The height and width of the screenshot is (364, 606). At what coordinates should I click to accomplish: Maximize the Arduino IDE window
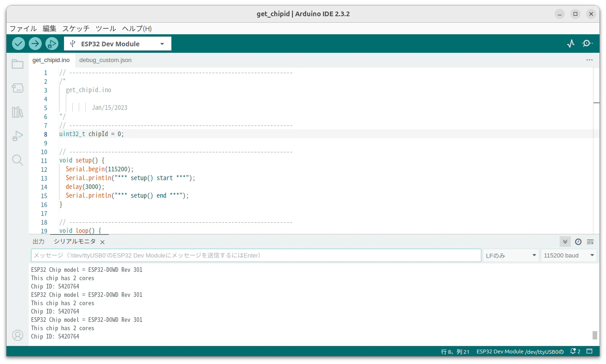click(x=575, y=14)
